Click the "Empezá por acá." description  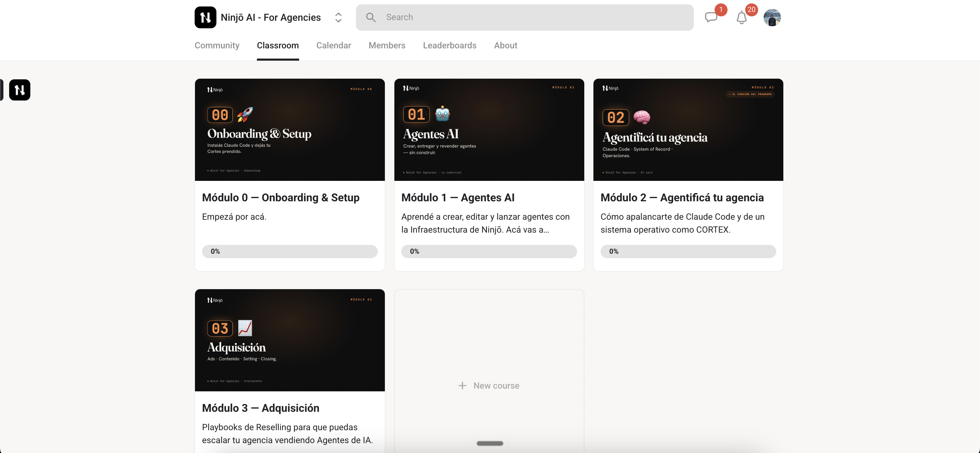[234, 217]
